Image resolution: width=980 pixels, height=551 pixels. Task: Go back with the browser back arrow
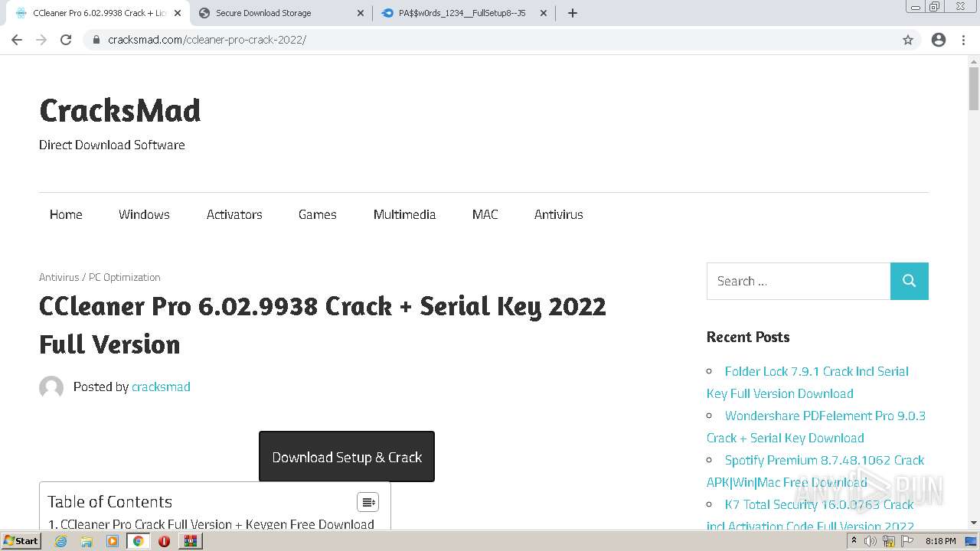17,40
